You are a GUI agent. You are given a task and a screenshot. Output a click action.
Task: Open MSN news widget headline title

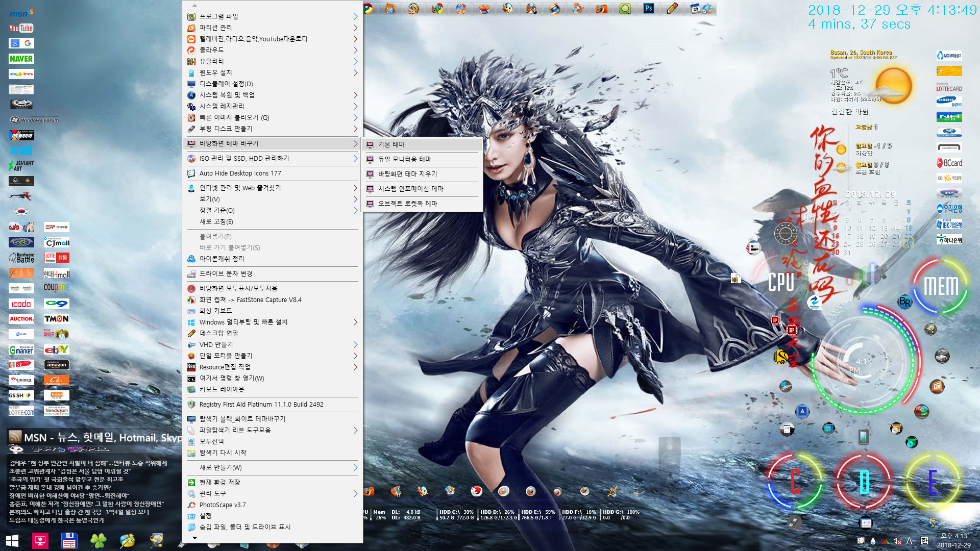pyautogui.click(x=103, y=437)
